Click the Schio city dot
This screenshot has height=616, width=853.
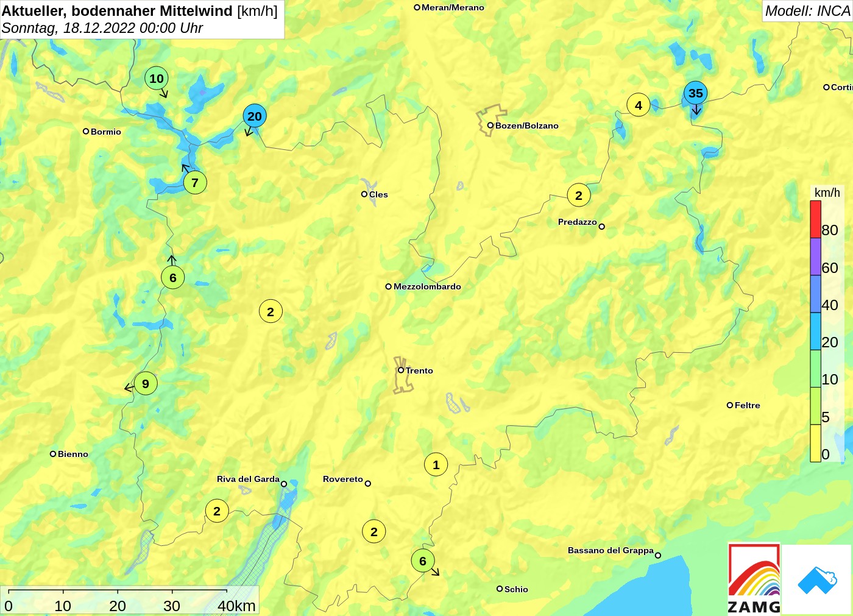pos(500,589)
